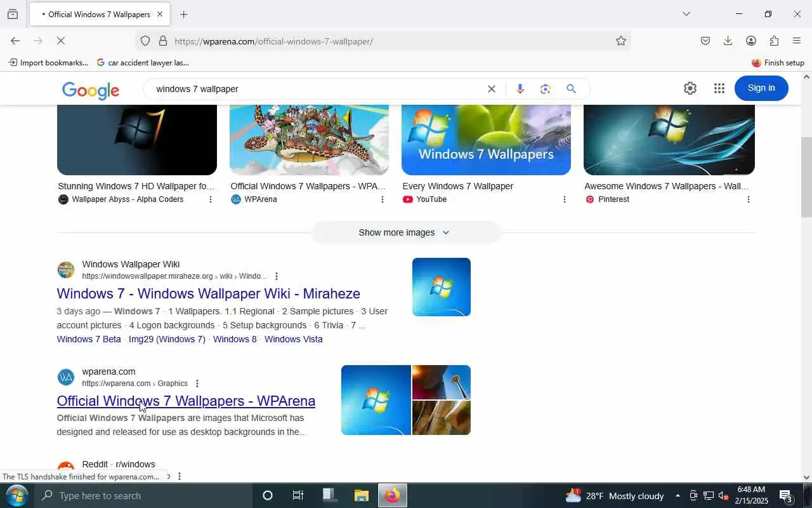Open more options for Wallpaper Abyss image
Screen dimensions: 812x508
(211, 199)
